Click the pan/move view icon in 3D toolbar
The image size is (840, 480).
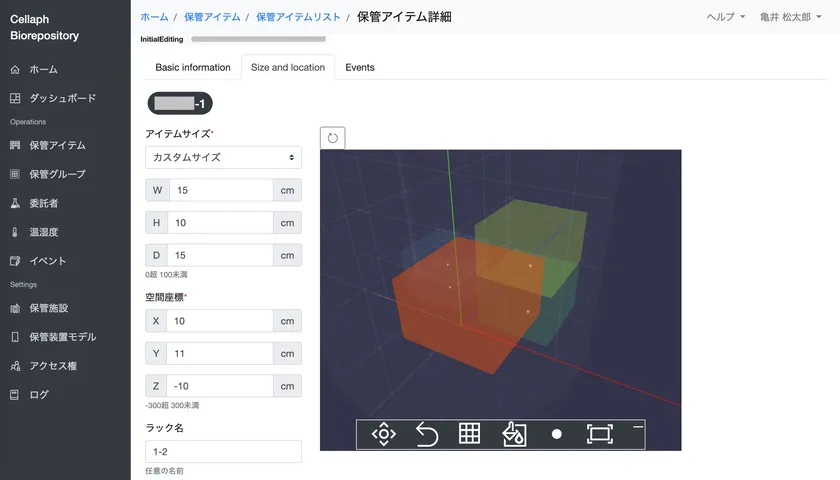pyautogui.click(x=384, y=434)
